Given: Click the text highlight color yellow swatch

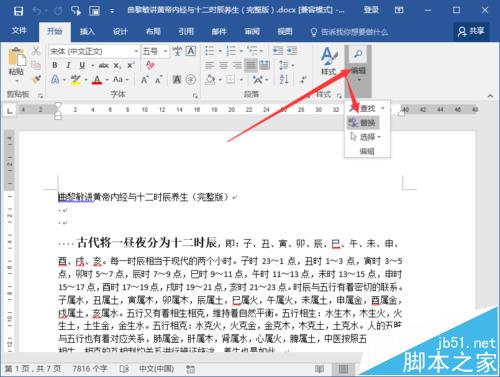Looking at the screenshot, I should tap(76, 80).
